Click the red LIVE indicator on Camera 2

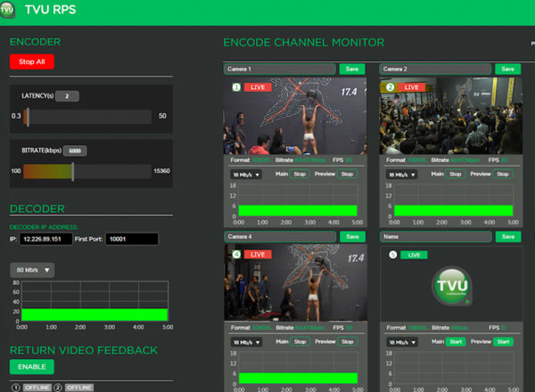411,87
